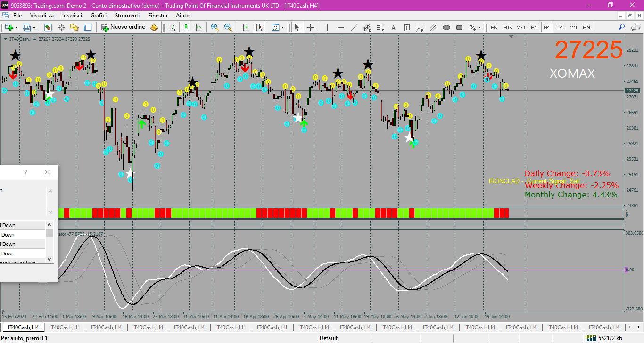Viewport: 644px width, 343px height.
Task: Select the active H4 timeframe button
Action: [x=547, y=27]
